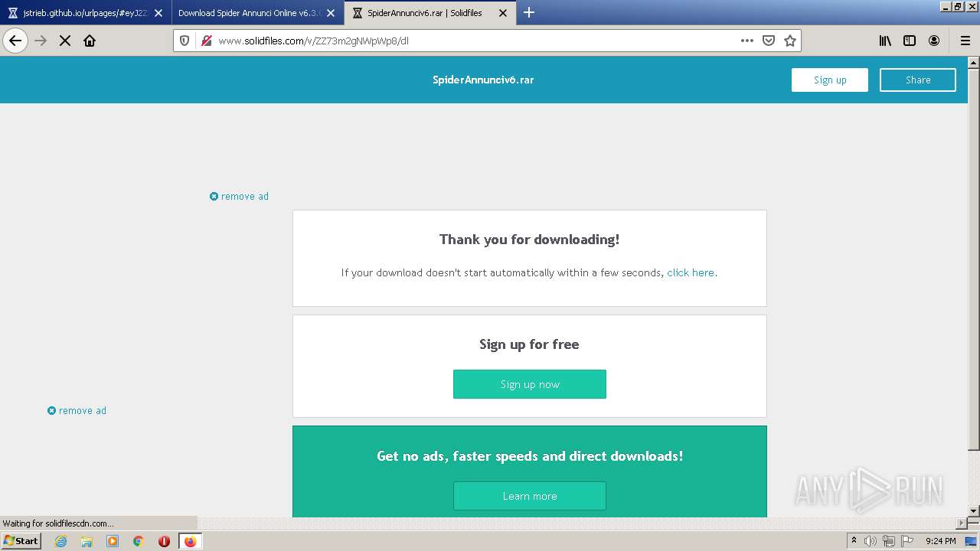The height and width of the screenshot is (551, 980).
Task: Open the Firefox home page
Action: click(90, 41)
